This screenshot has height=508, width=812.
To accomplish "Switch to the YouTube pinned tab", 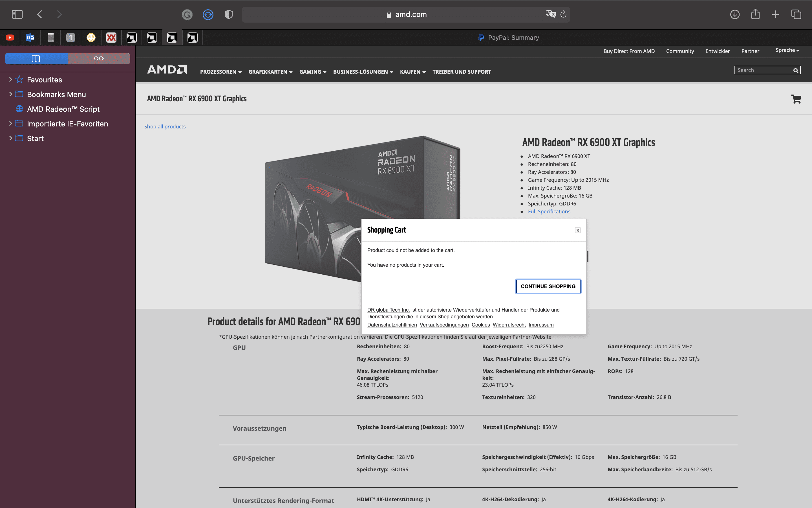I will [x=10, y=38].
